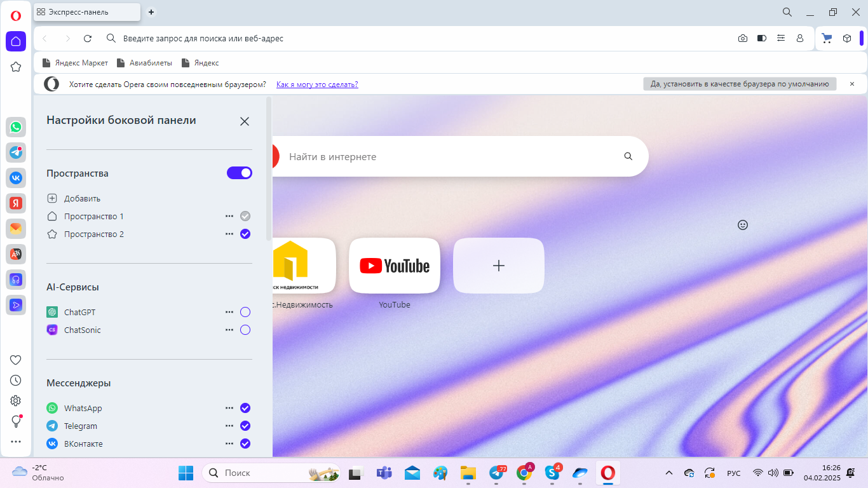868x488 pixels.
Task: Open the snapshot camera tool
Action: tap(743, 39)
